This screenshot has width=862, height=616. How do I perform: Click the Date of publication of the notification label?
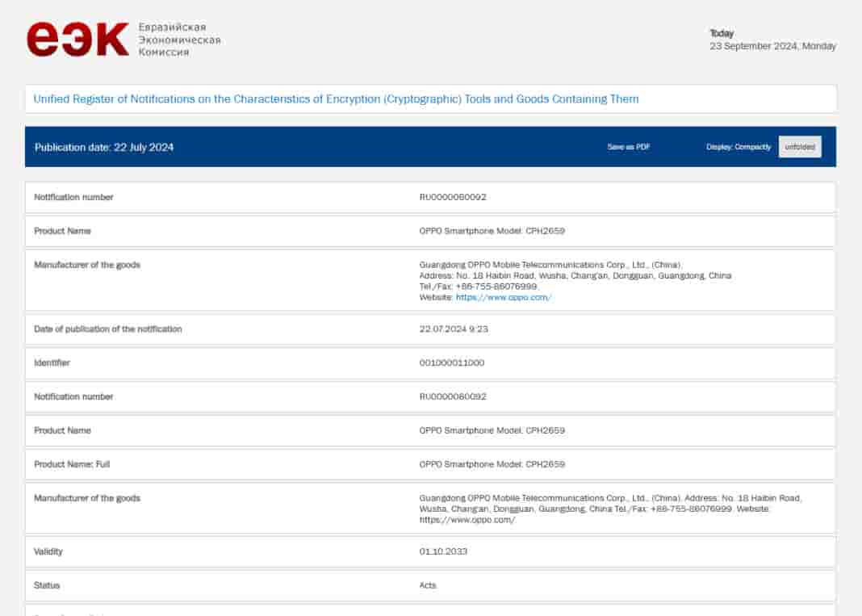(108, 329)
